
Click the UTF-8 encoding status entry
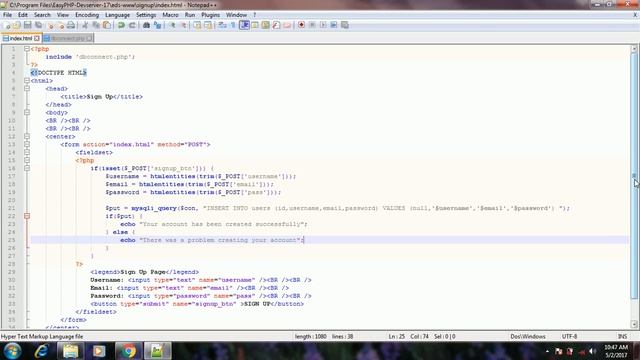[569, 337]
